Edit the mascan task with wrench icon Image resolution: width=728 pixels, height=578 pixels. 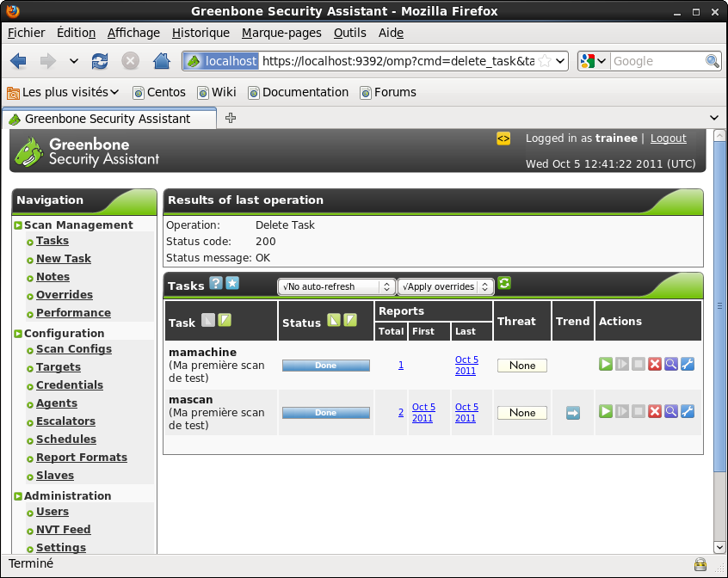tap(688, 411)
